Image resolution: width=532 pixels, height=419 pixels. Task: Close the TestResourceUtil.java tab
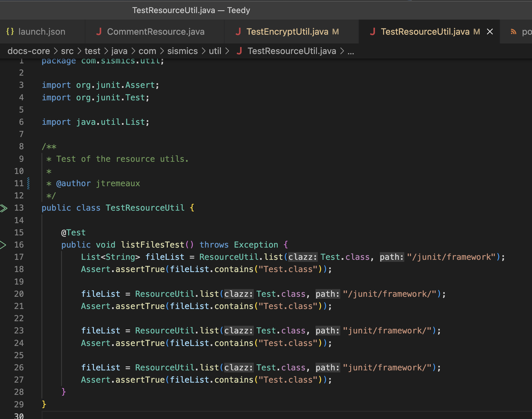(x=490, y=32)
